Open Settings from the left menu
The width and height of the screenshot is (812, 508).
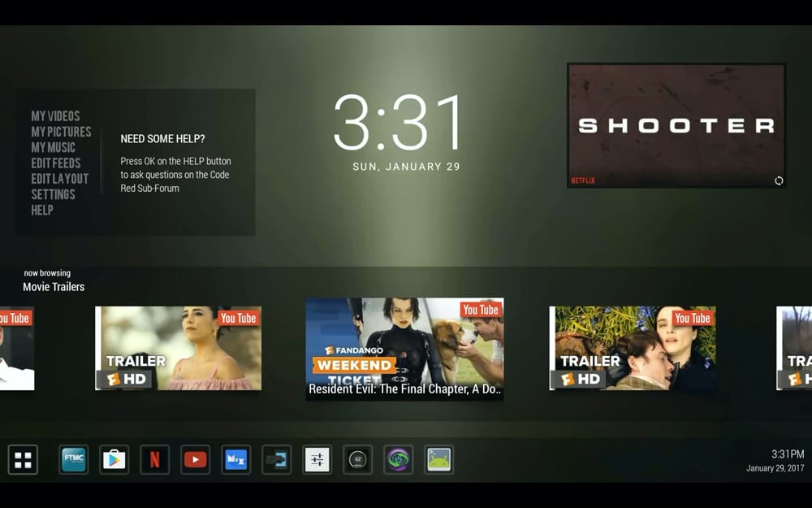54,194
